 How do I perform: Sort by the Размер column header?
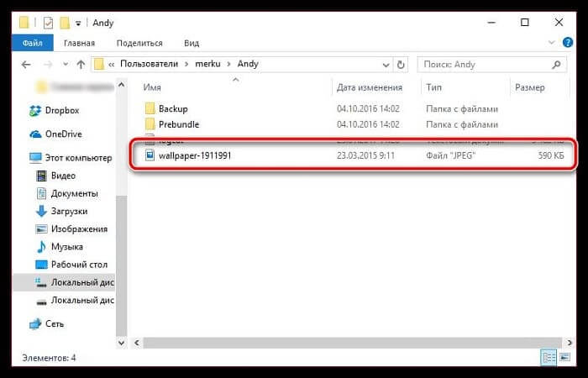point(529,87)
